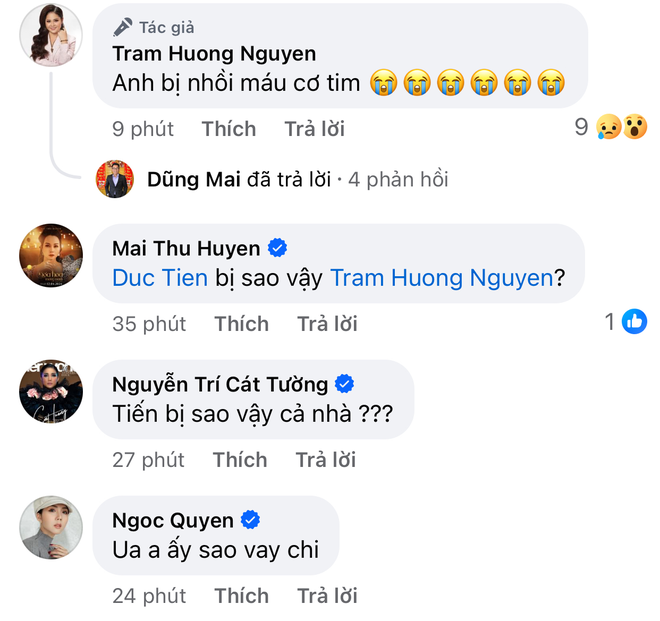Like Tram Huong Nguyen's comment with Thích

pyautogui.click(x=228, y=129)
